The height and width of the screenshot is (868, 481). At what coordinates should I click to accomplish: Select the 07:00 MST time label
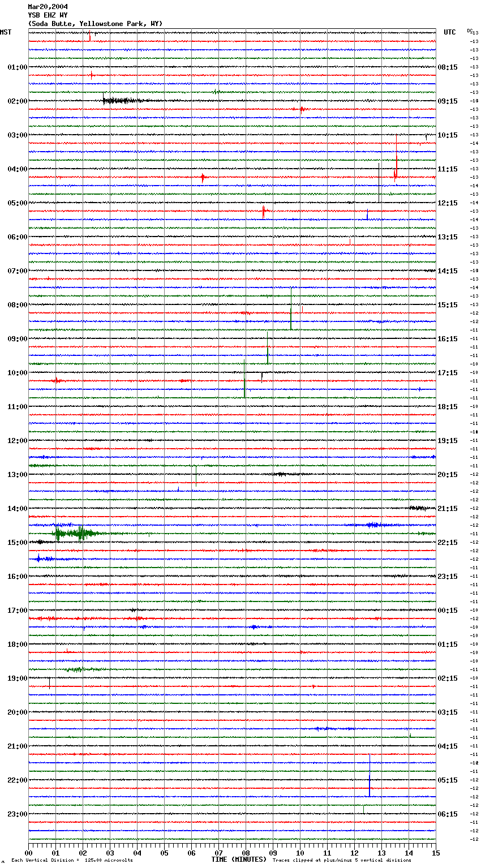[x=17, y=271]
